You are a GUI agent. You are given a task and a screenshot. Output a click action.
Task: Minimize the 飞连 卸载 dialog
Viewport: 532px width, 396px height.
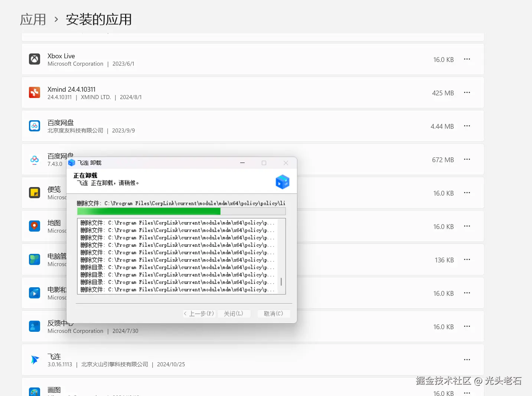[x=242, y=163]
